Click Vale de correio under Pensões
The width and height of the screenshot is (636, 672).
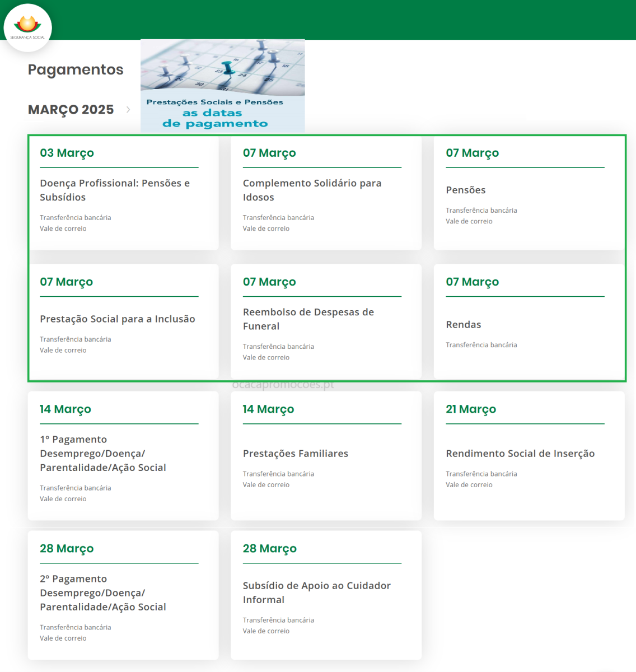tap(469, 221)
